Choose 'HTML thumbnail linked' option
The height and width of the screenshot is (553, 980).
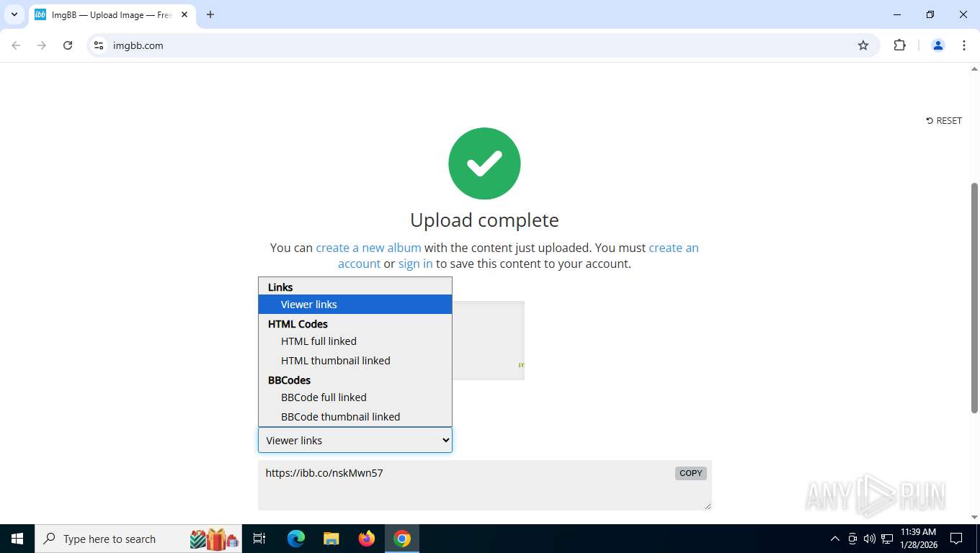[x=355, y=361]
